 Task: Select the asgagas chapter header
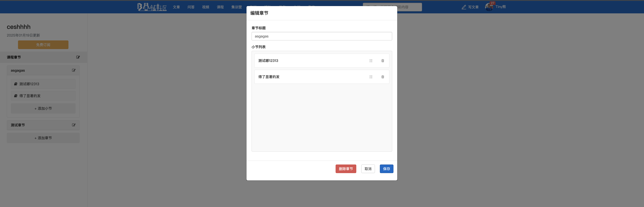click(43, 70)
